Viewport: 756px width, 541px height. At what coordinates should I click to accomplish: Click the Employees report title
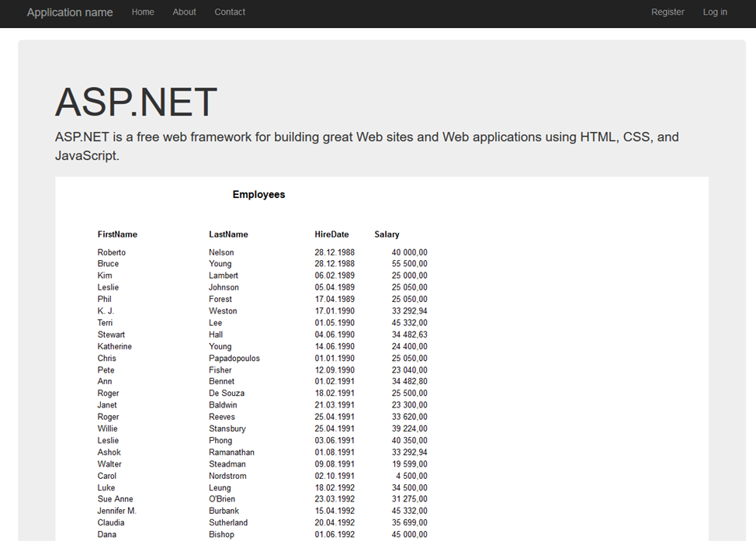coord(259,194)
